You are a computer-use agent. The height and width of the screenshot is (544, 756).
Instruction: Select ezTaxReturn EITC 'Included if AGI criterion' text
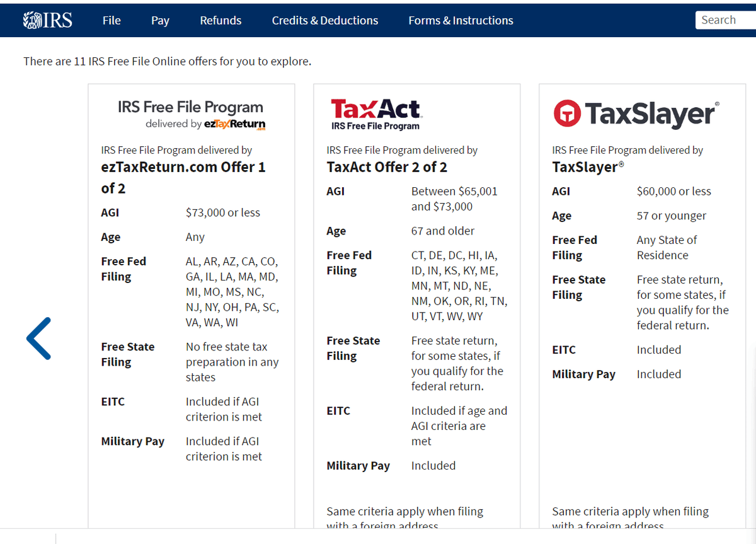click(x=224, y=409)
